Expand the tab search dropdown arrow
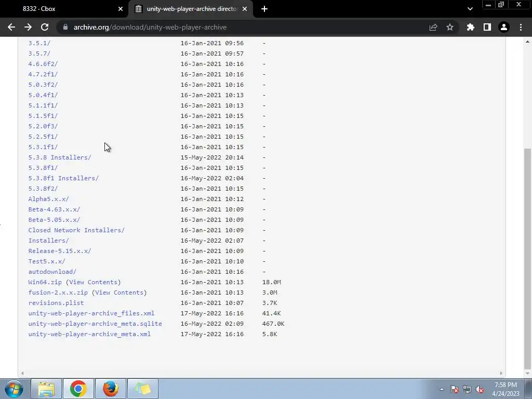Image resolution: width=532 pixels, height=399 pixels. (x=470, y=9)
